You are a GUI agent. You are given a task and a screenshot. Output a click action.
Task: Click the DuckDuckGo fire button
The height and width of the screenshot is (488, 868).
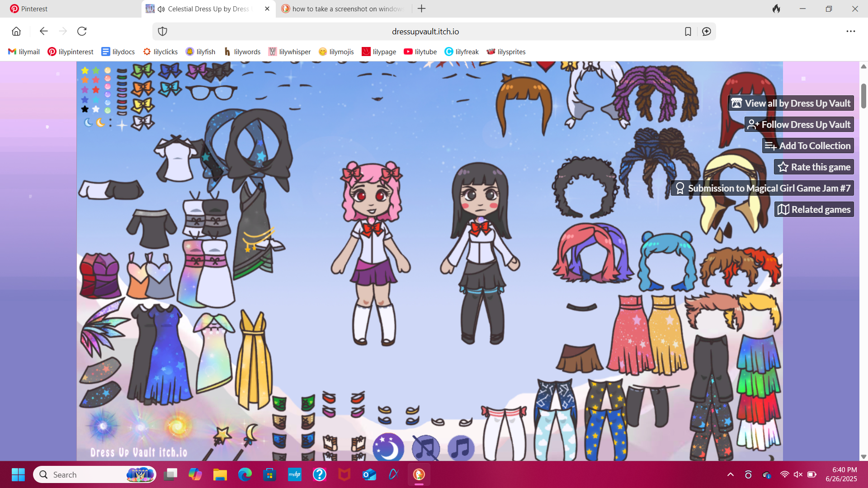tap(776, 9)
